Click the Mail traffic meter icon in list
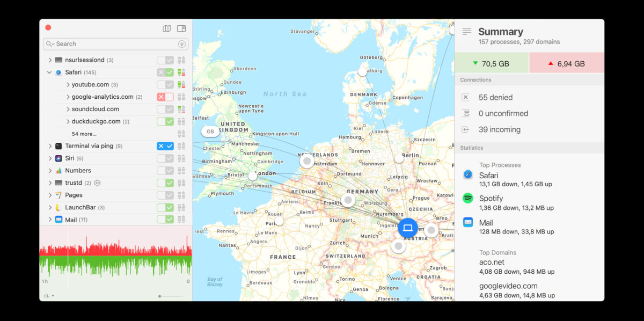Screen dimensions: 644x321 click(181, 220)
